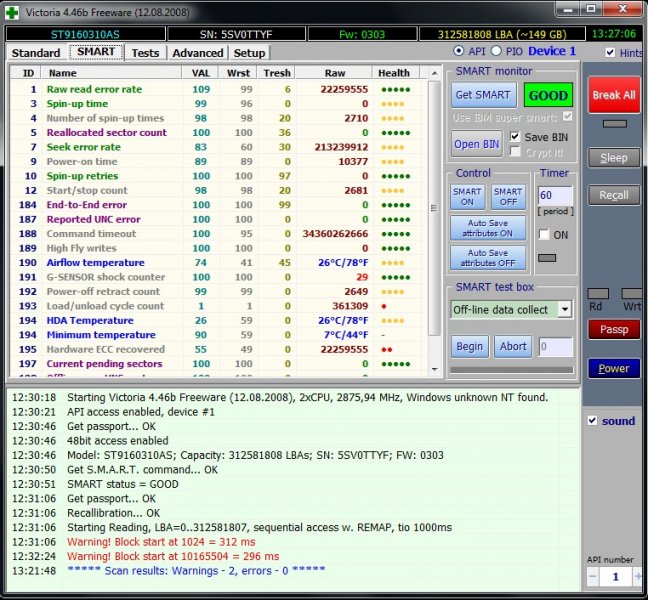Click the Victoria app icon in title bar
The image size is (648, 600).
tap(13, 10)
